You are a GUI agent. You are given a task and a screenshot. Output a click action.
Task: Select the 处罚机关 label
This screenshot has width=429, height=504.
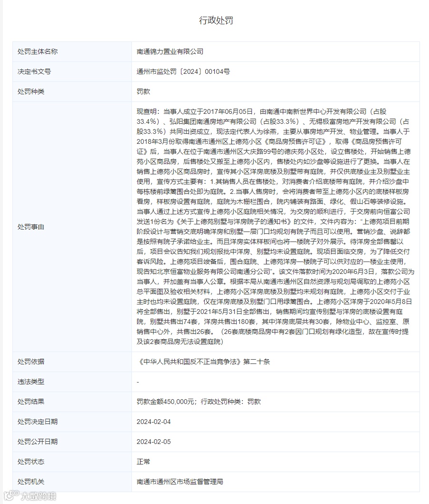point(31,482)
